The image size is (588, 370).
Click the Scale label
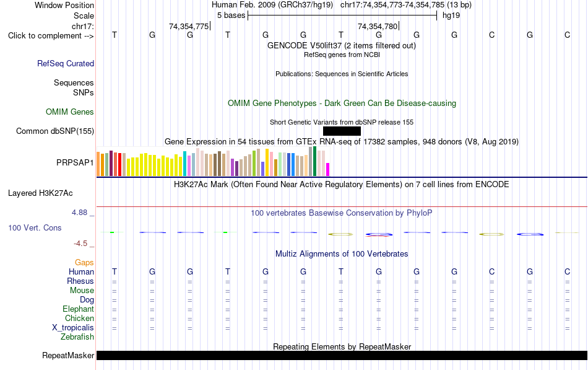tap(84, 15)
